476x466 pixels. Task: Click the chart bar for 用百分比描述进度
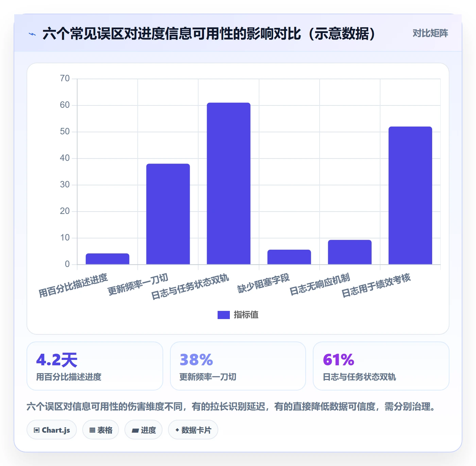107,259
